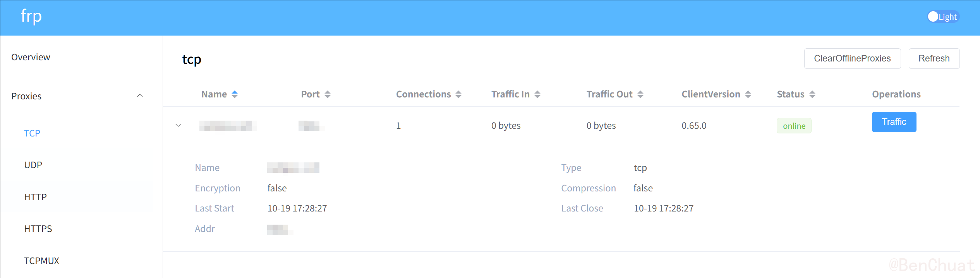Select TCPMUX in sidebar
Screen dimensions: 980x278
[x=41, y=261]
